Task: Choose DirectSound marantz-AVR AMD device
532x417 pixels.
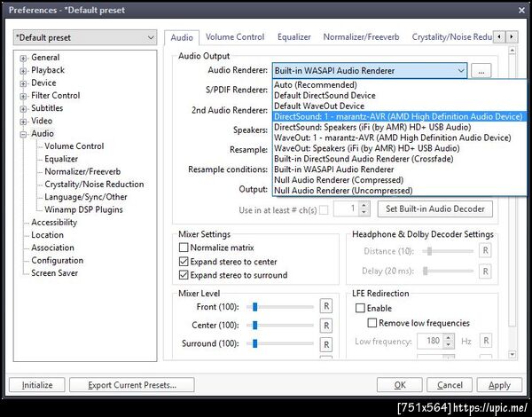Action: tap(399, 116)
